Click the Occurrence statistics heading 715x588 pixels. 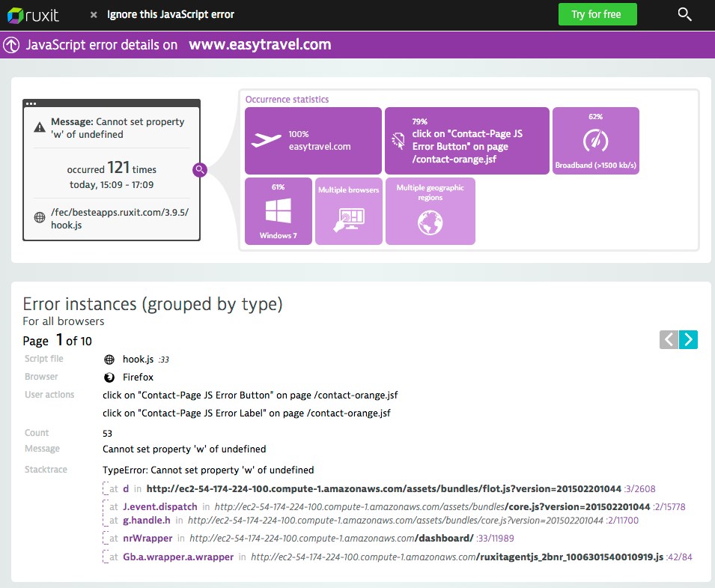click(287, 100)
